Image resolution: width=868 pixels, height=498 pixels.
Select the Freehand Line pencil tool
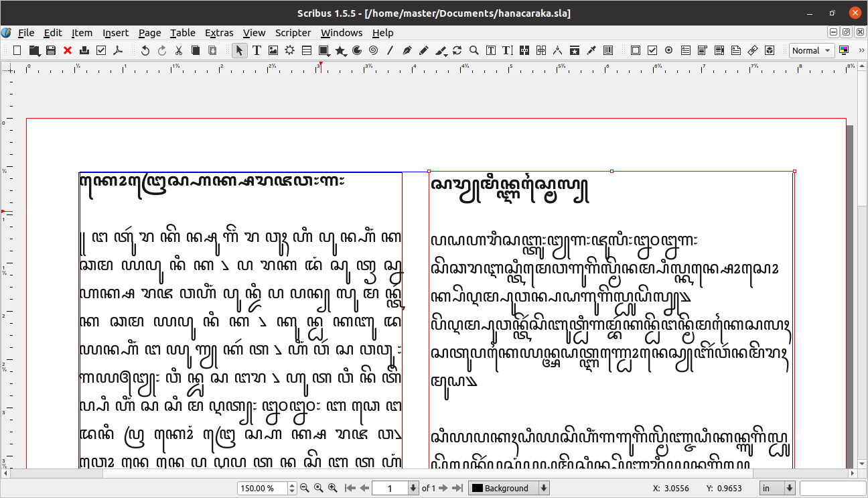pos(424,50)
